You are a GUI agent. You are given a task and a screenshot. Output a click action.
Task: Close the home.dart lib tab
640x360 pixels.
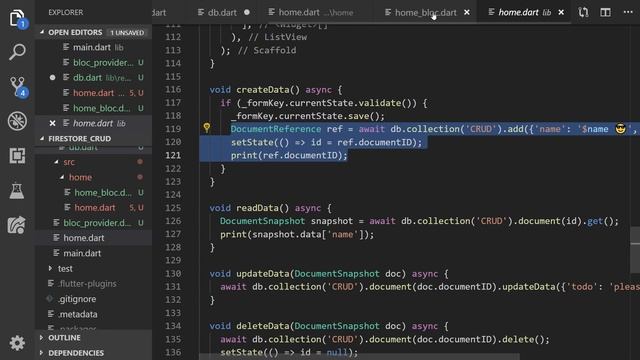click(x=561, y=13)
